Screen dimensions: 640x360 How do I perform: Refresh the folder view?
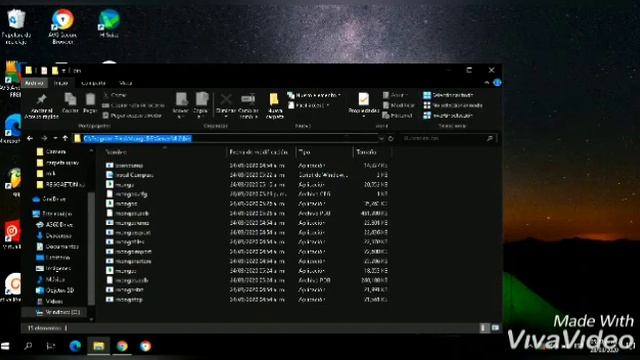391,138
